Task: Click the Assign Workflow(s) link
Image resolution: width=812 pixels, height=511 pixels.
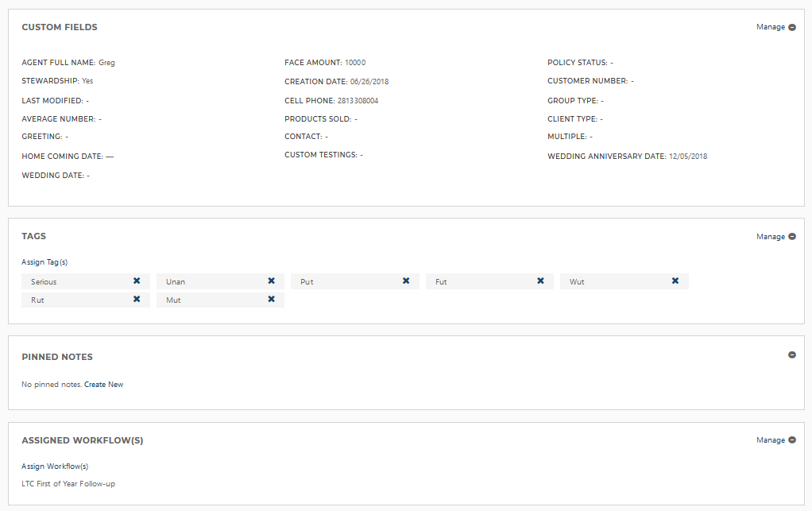Action: [x=55, y=466]
